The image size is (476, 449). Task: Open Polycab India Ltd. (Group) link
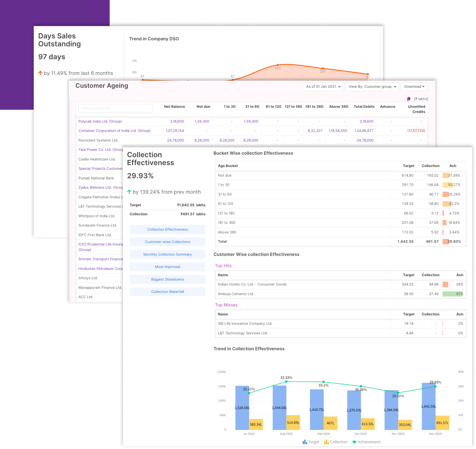tap(100, 121)
